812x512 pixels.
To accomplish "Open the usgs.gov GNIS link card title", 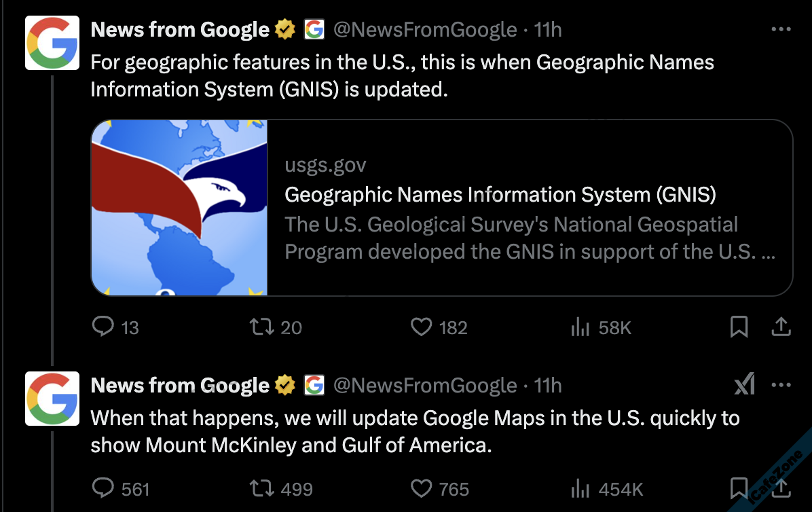I will 500,195.
